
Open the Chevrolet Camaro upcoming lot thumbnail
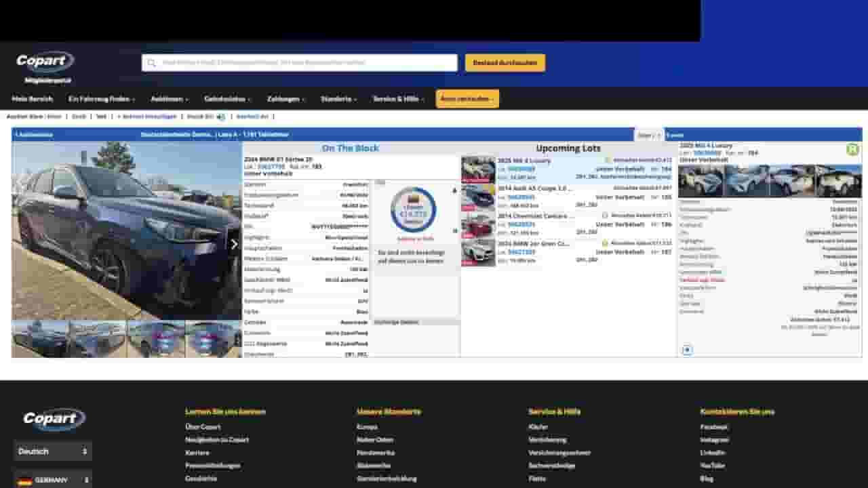(x=478, y=225)
